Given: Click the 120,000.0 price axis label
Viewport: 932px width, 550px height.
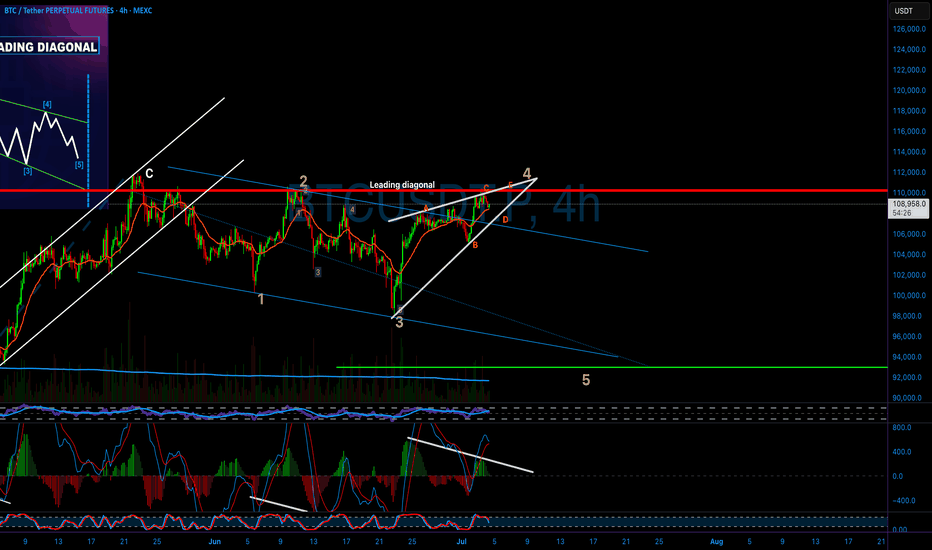Looking at the screenshot, I should tap(909, 90).
